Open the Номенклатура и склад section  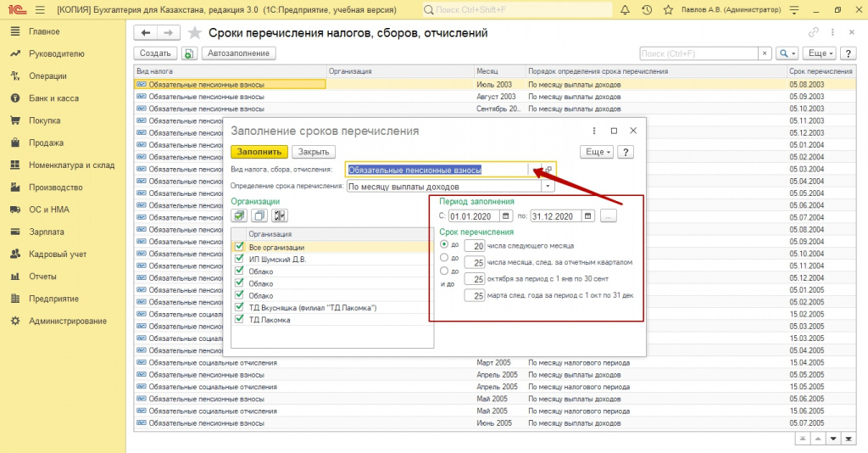(x=71, y=165)
